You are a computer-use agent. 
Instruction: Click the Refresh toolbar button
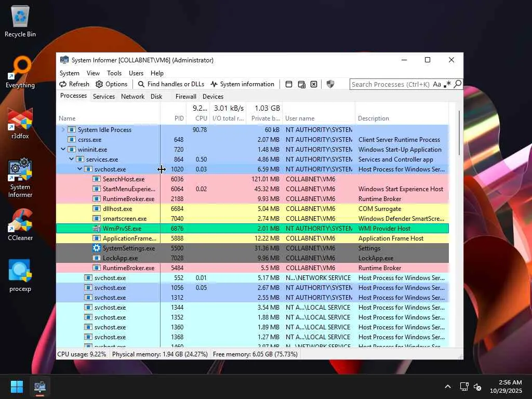[x=74, y=84]
